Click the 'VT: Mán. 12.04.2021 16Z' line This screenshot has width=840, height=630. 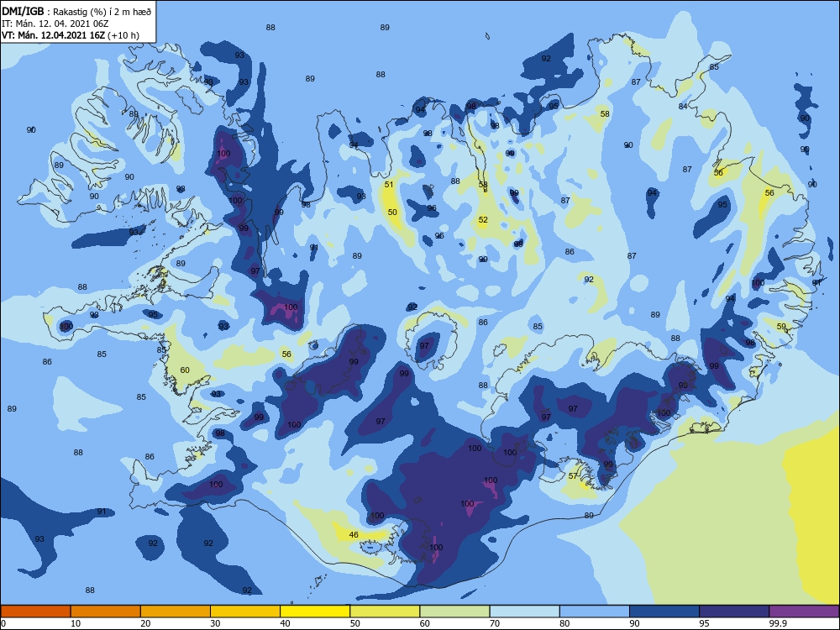pos(71,35)
